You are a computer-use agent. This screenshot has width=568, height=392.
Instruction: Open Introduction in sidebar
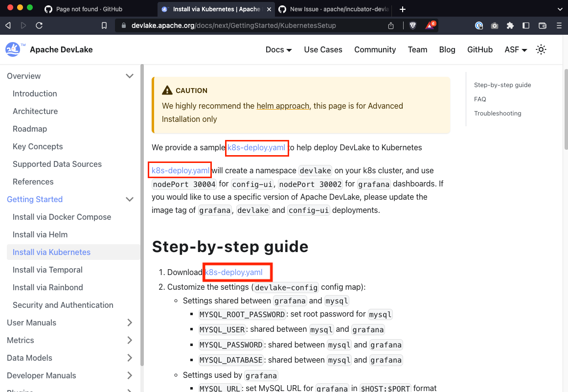coord(35,93)
